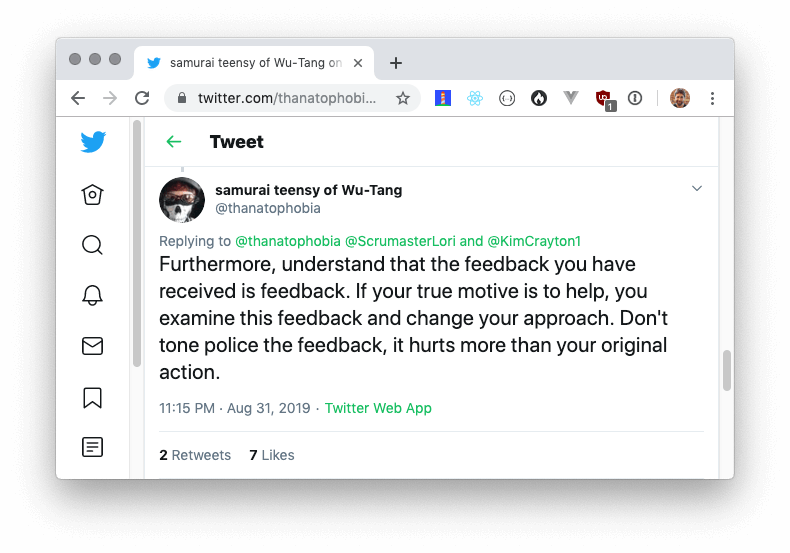The width and height of the screenshot is (790, 553).
Task: Open uBlock Origin extension icon
Action: coord(604,99)
